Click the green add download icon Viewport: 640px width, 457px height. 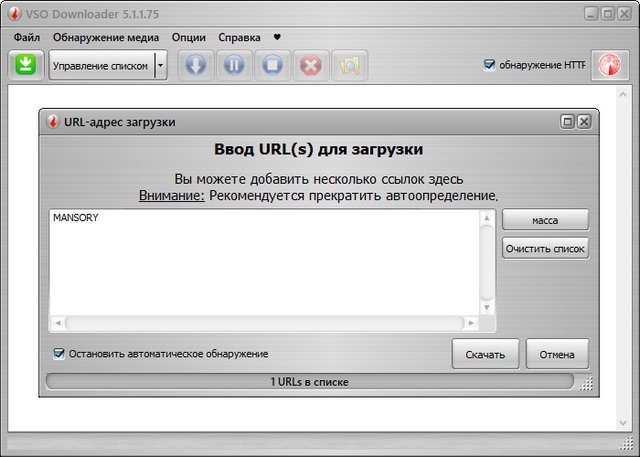point(26,65)
